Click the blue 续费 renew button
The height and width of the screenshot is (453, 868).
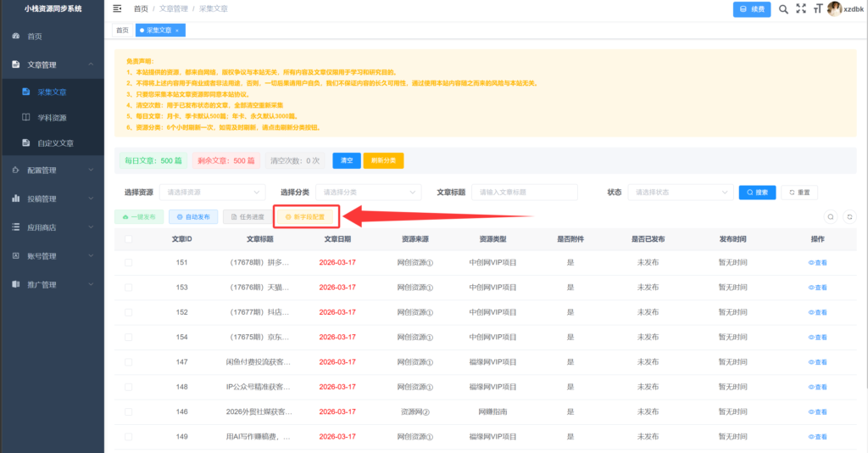coord(752,8)
